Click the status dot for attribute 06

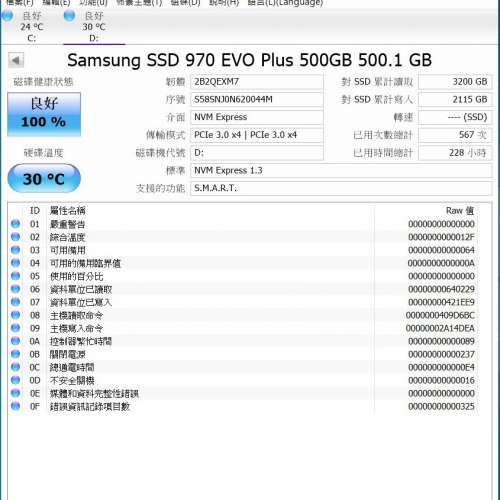point(15,289)
